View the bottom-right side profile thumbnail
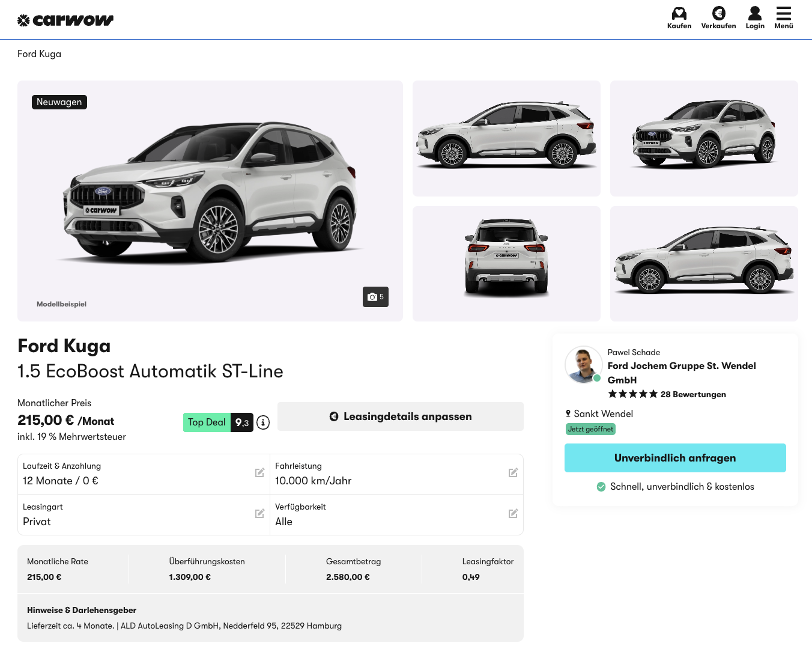The width and height of the screenshot is (812, 649). coord(704,264)
